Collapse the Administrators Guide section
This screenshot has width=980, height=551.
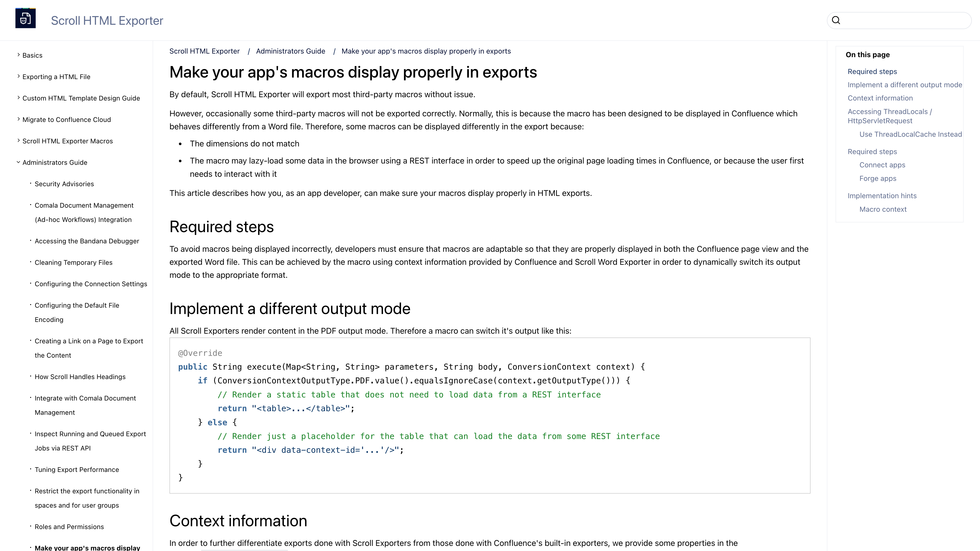tap(18, 162)
